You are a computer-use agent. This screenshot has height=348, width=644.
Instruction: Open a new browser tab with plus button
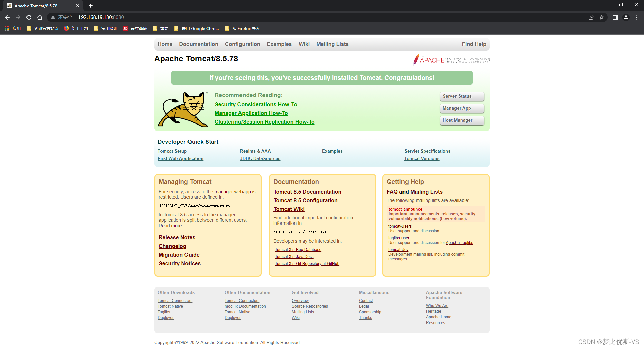(x=90, y=5)
